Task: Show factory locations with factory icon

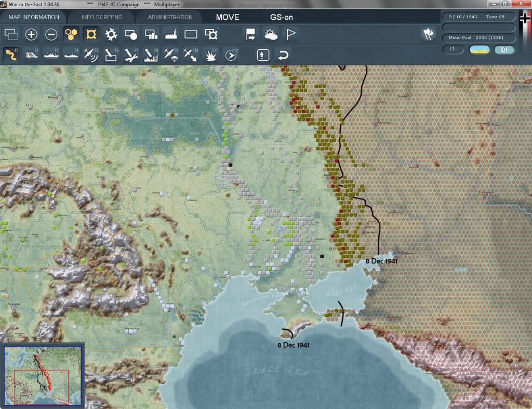Action: pyautogui.click(x=171, y=34)
